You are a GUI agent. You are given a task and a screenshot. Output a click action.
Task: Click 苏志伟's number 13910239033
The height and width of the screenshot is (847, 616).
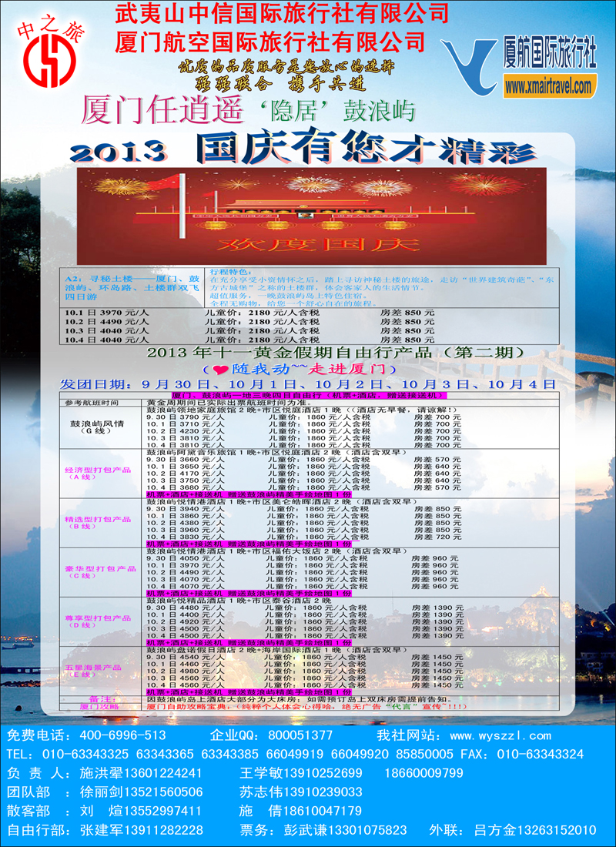coord(323,792)
